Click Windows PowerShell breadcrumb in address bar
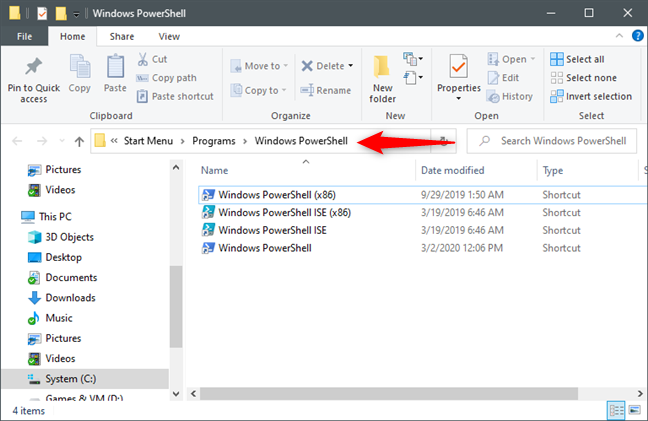This screenshot has width=648, height=421. pos(301,141)
